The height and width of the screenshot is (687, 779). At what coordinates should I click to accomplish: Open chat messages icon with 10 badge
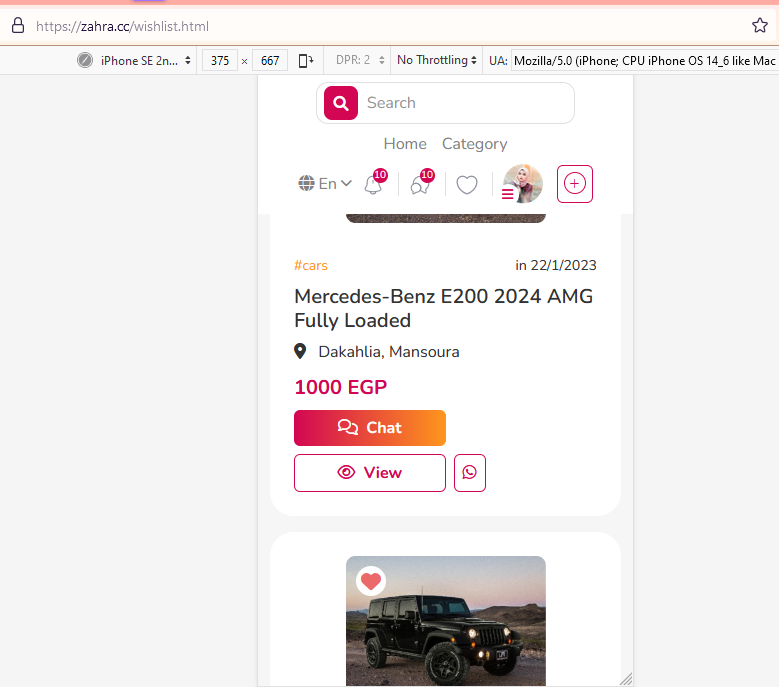[x=422, y=182]
